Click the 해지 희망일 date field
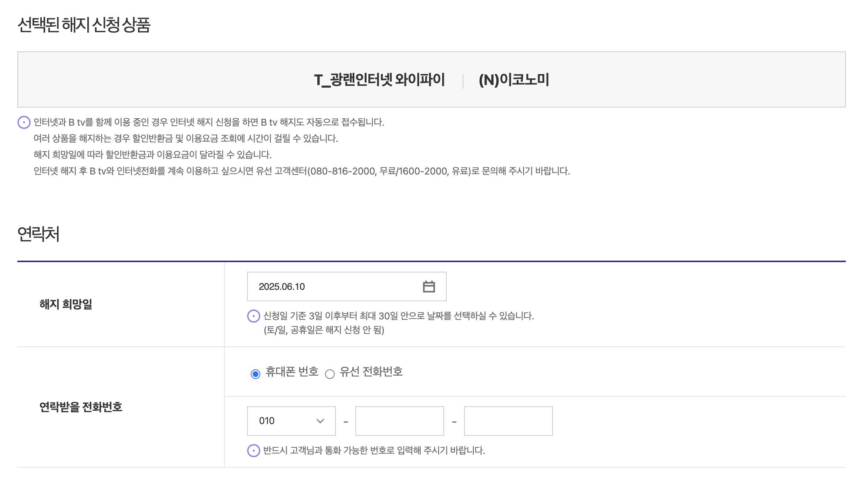 [347, 287]
